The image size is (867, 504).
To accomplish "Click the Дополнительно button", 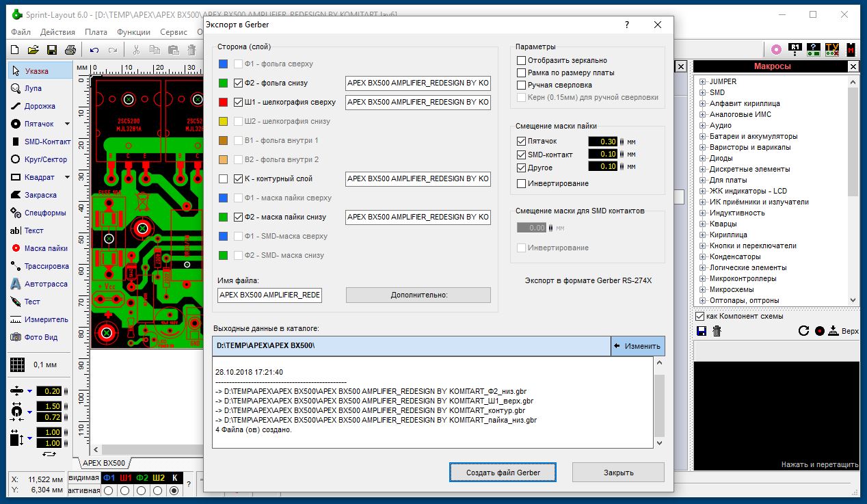I will (418, 295).
